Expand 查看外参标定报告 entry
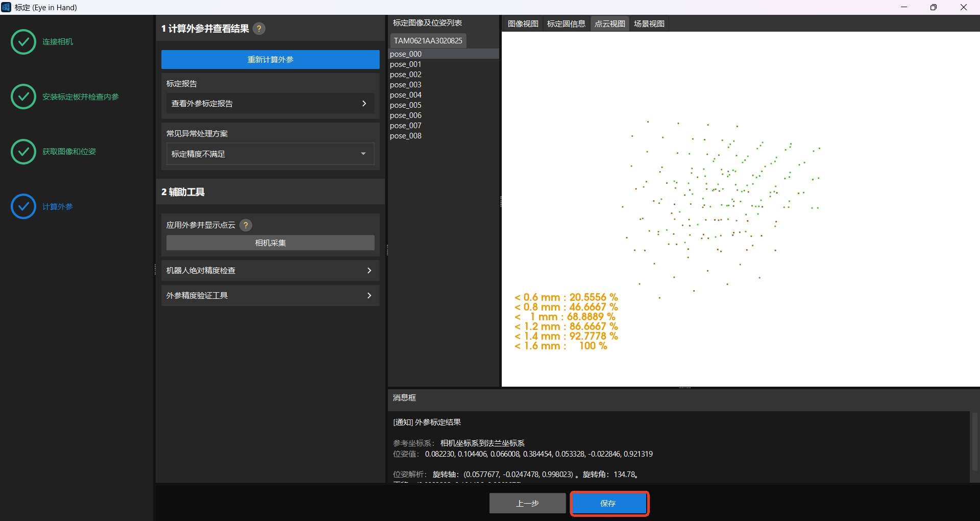 tap(270, 104)
